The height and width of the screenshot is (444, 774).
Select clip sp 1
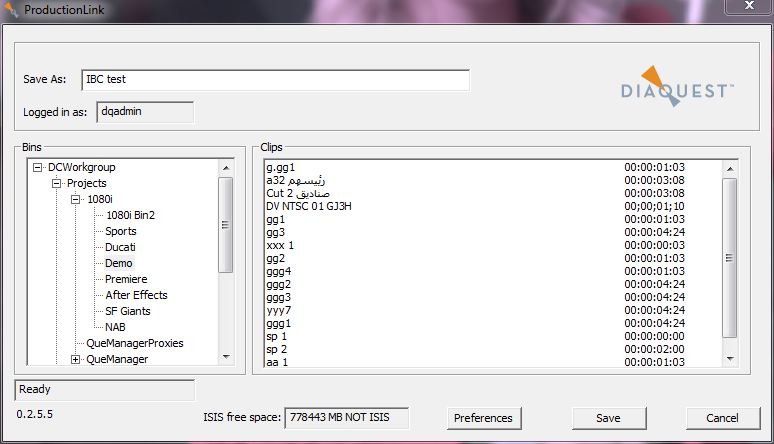click(x=276, y=336)
